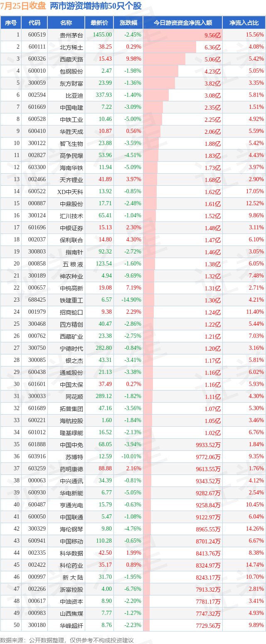Viewport: 266px width, 644px height.
Task: Select stock code 000617
Action: click(x=37, y=601)
